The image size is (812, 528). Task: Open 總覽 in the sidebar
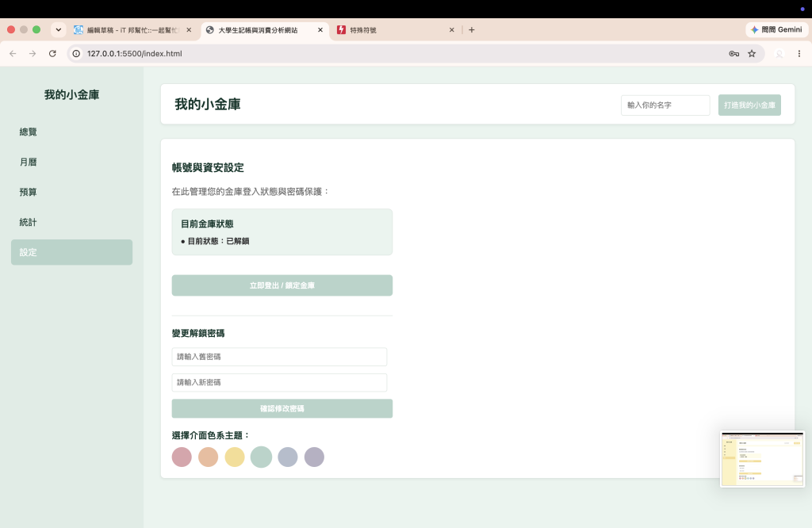tap(71, 132)
